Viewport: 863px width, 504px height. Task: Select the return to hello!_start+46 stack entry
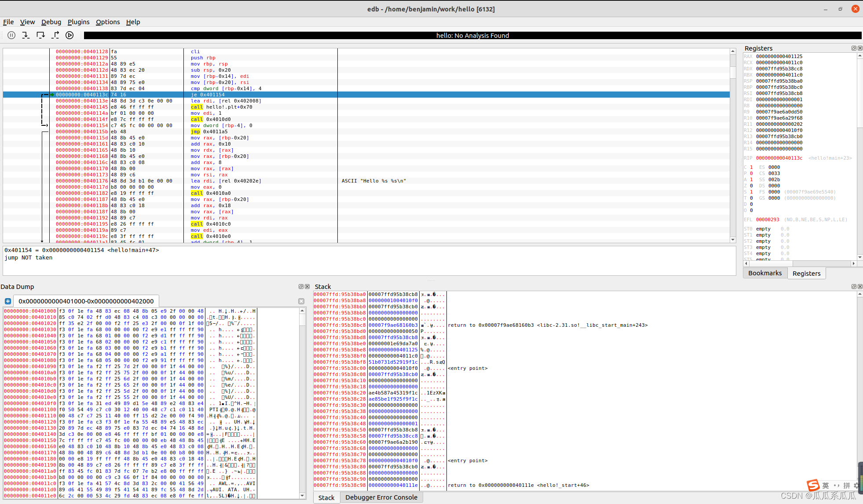518,485
